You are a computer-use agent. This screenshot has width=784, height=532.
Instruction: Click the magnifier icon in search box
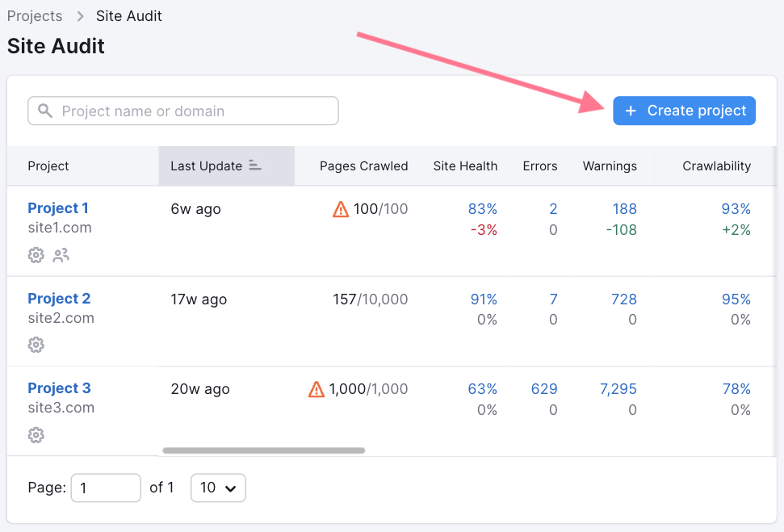click(45, 111)
